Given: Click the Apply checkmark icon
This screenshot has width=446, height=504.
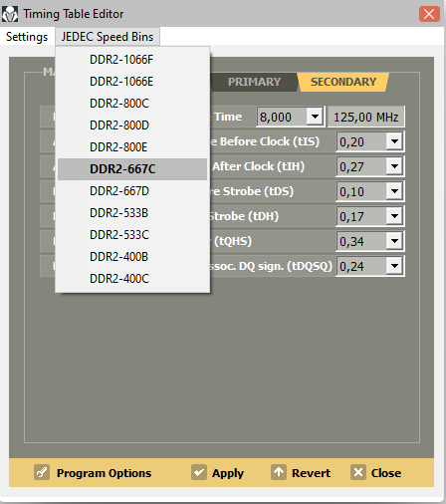Looking at the screenshot, I should 199,472.
